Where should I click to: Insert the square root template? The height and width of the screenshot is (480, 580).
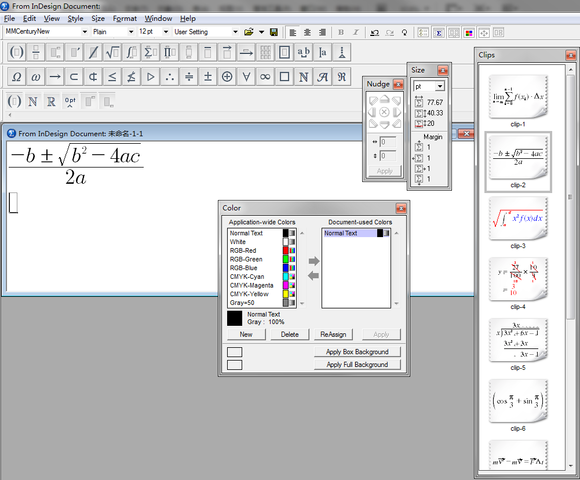coord(112,52)
